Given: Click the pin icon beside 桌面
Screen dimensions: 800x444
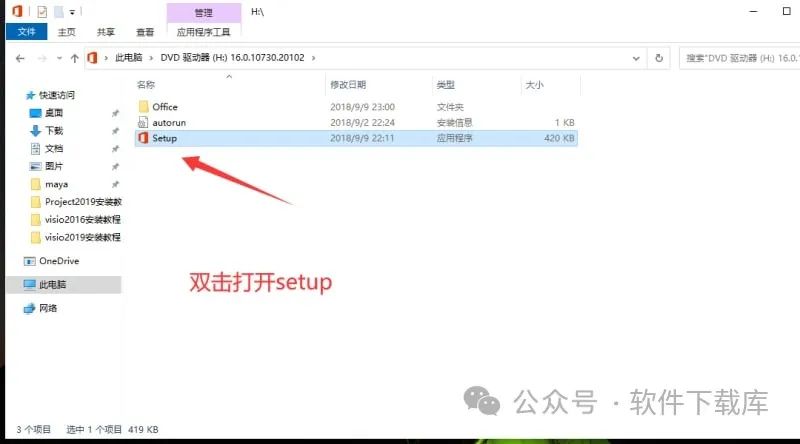Looking at the screenshot, I should [115, 113].
